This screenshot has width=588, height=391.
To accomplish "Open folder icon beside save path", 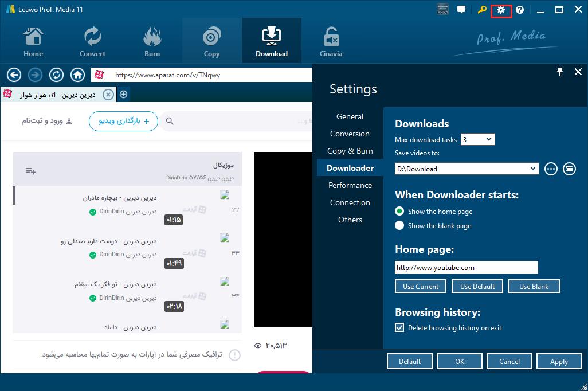I will [x=569, y=169].
